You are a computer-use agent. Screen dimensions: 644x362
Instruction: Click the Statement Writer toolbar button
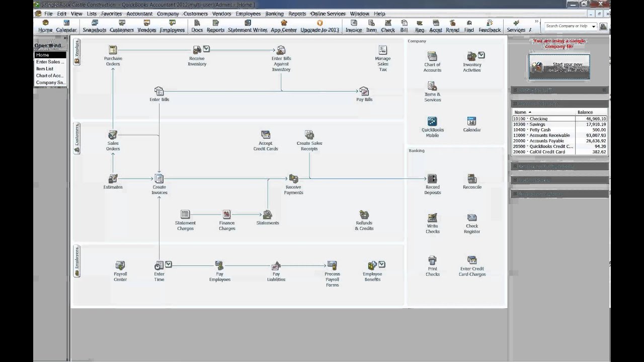pos(248,26)
